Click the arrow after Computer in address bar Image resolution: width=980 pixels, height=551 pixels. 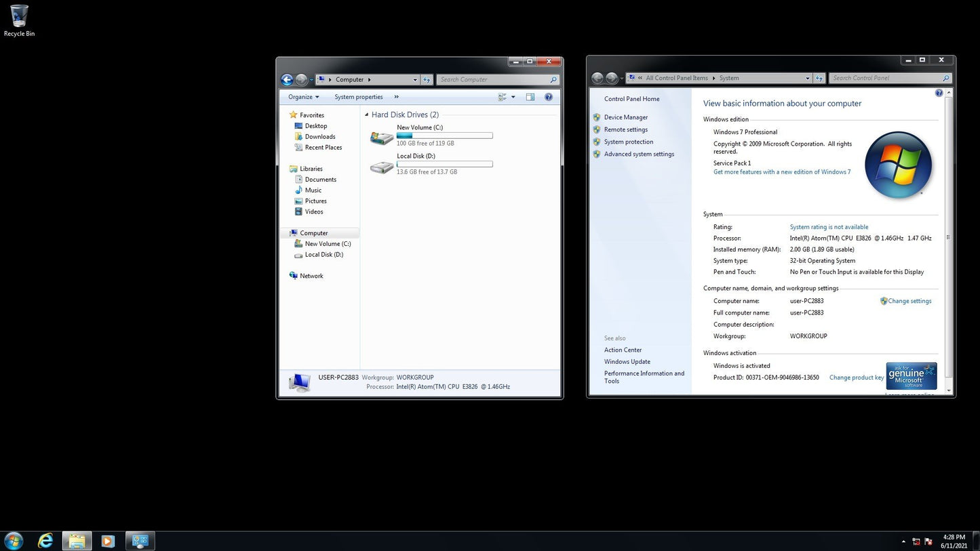pyautogui.click(x=369, y=80)
